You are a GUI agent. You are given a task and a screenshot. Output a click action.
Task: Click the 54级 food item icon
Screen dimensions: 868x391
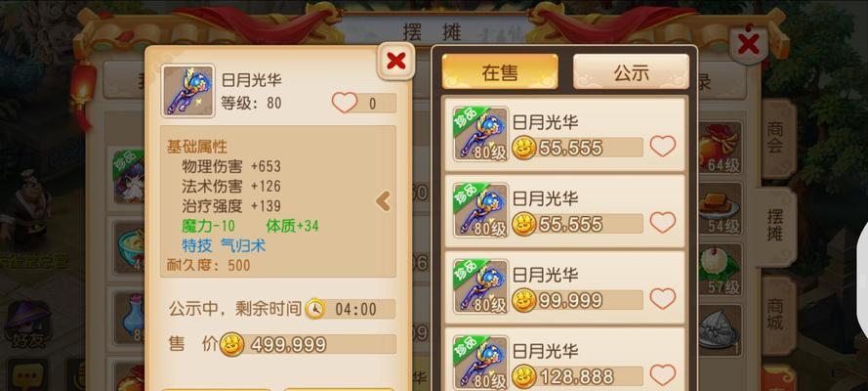pyautogui.click(x=719, y=208)
